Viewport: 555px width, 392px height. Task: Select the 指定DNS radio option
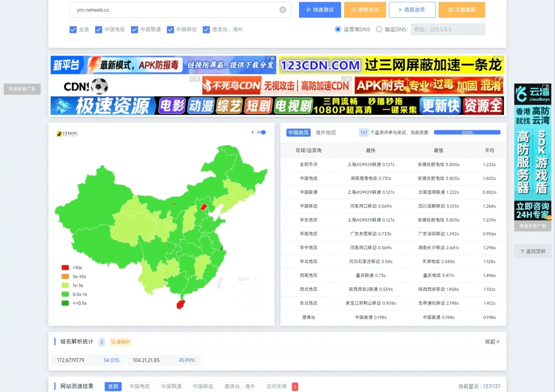[x=379, y=29]
